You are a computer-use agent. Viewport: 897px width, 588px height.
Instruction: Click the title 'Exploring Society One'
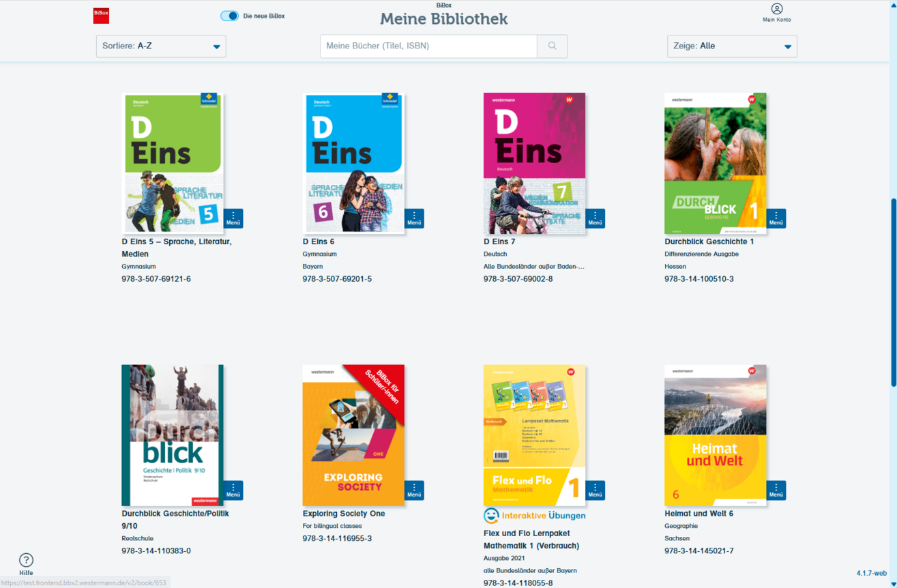pyautogui.click(x=344, y=514)
